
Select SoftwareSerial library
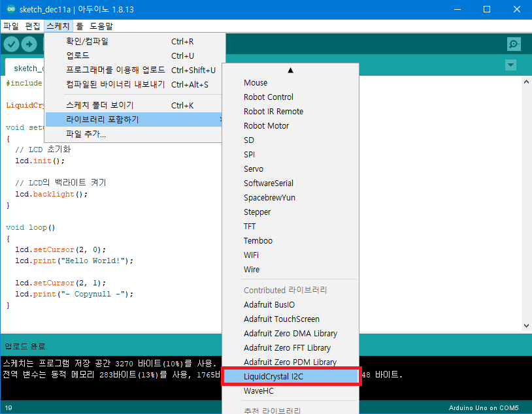290,183
